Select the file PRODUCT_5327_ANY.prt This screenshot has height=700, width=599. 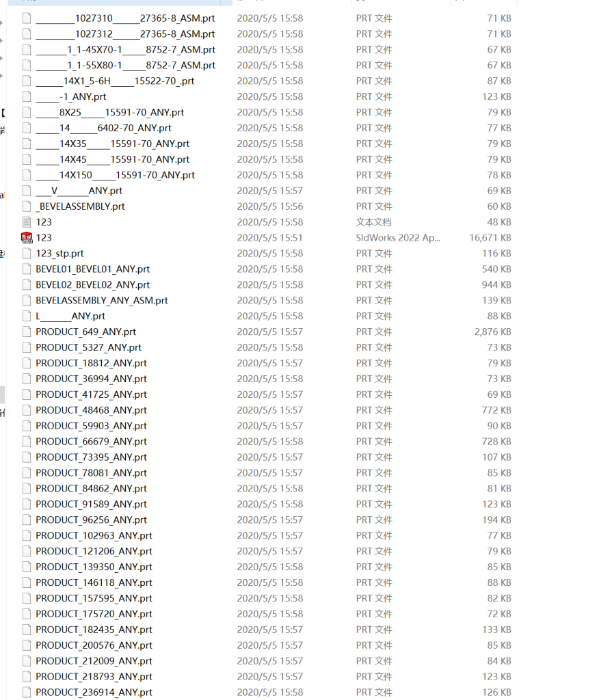click(88, 347)
